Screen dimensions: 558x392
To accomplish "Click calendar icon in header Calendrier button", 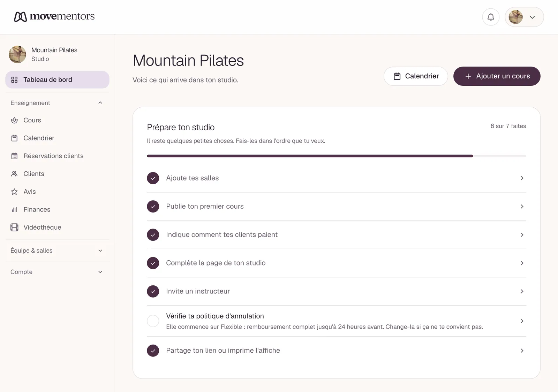I will pyautogui.click(x=397, y=76).
